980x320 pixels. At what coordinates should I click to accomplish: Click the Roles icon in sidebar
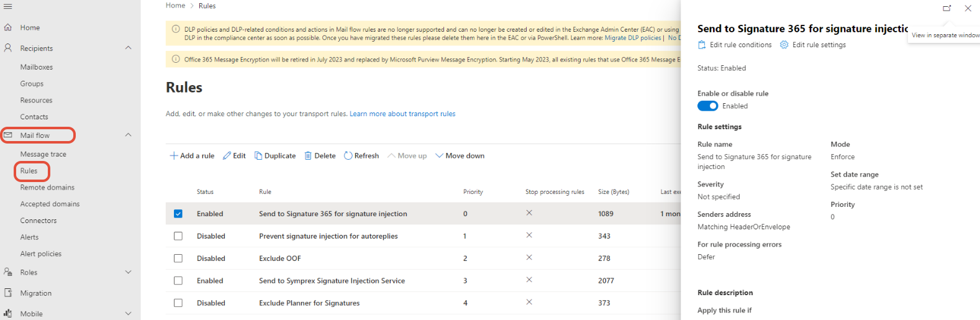(x=8, y=272)
